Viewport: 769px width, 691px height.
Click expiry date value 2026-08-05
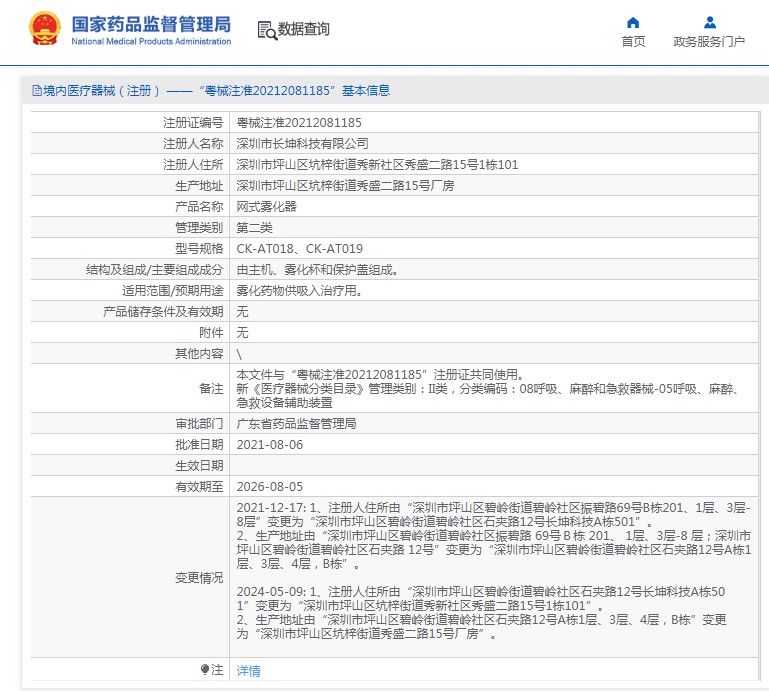click(x=268, y=486)
